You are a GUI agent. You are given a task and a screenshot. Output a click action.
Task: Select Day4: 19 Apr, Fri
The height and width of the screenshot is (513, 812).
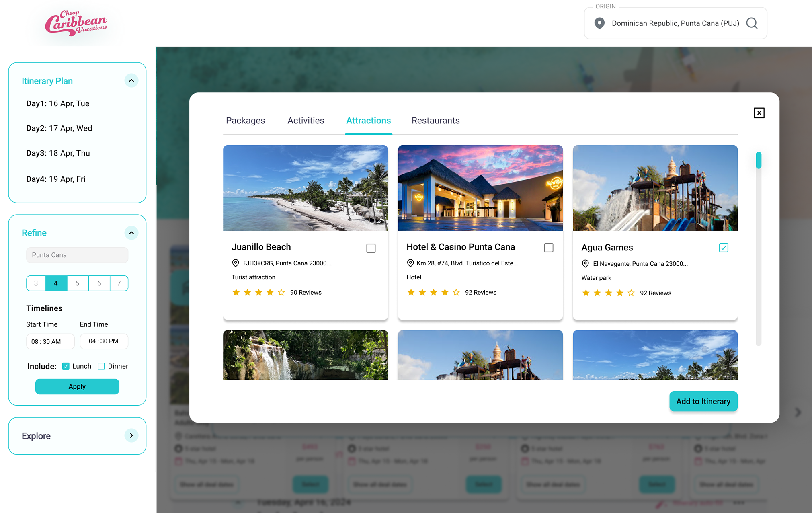point(56,179)
